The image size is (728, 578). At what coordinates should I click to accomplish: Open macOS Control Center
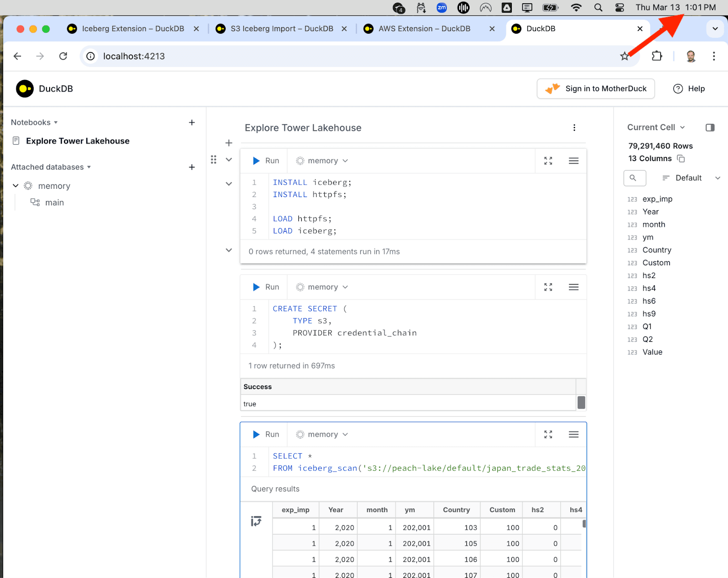(620, 7)
